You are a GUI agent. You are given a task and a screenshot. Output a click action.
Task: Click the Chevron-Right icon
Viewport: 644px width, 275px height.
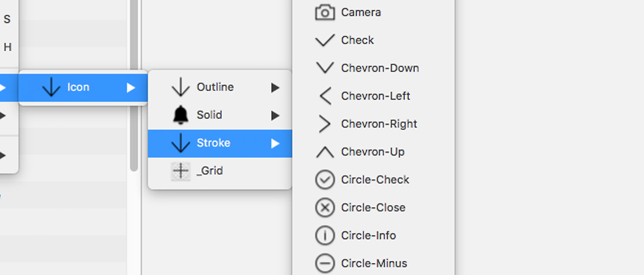coord(325,124)
